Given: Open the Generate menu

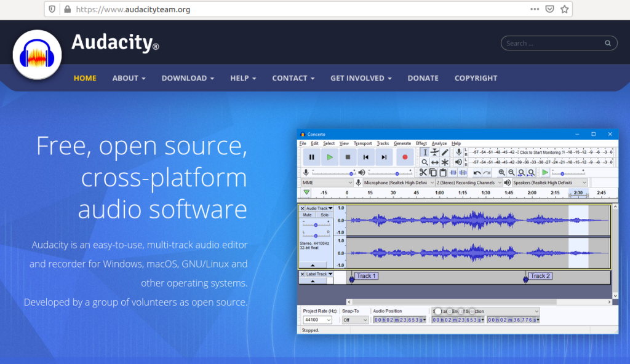Looking at the screenshot, I should click(402, 143).
